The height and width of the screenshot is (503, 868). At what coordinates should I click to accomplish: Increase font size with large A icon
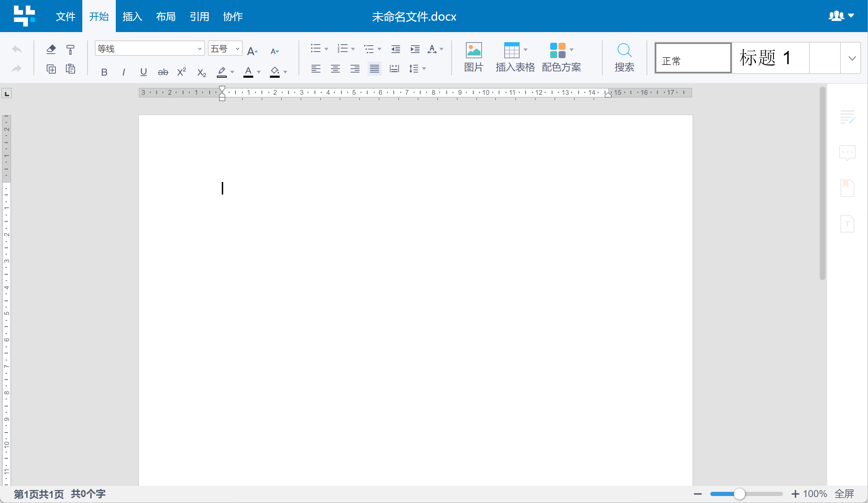(x=252, y=51)
